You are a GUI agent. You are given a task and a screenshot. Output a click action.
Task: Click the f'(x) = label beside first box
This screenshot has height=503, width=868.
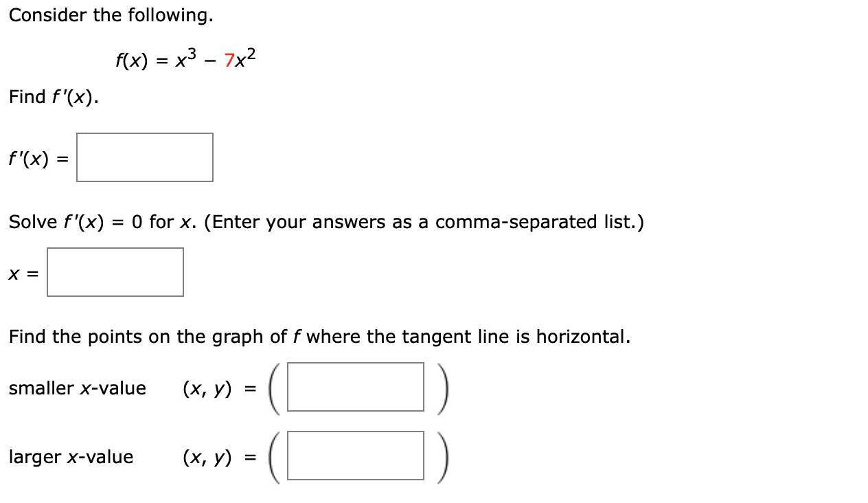pyautogui.click(x=36, y=159)
